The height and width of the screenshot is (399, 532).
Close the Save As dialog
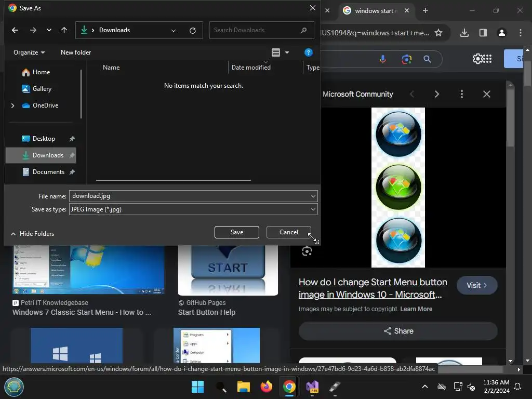[x=312, y=8]
